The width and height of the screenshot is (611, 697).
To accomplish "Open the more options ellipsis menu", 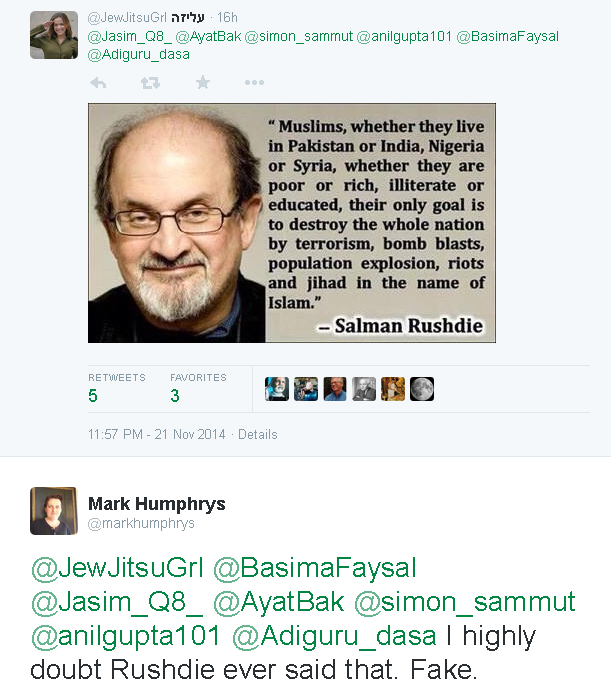I will 255,83.
